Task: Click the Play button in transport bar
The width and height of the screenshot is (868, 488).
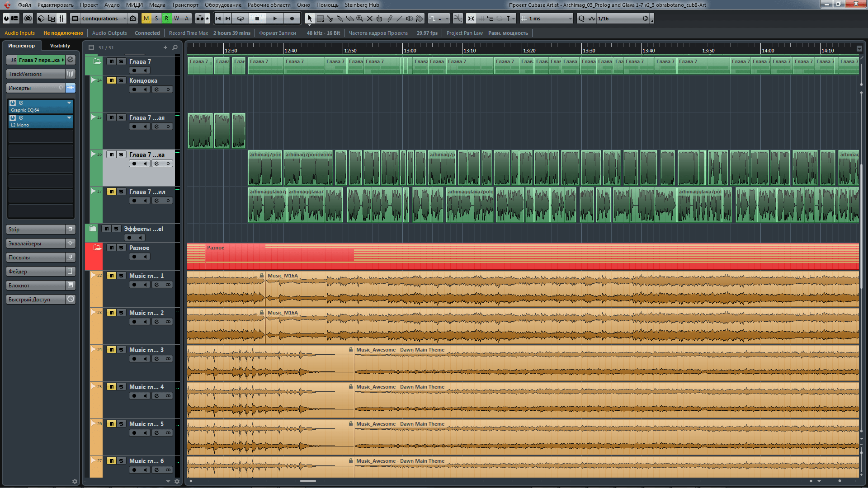Action: tap(275, 19)
